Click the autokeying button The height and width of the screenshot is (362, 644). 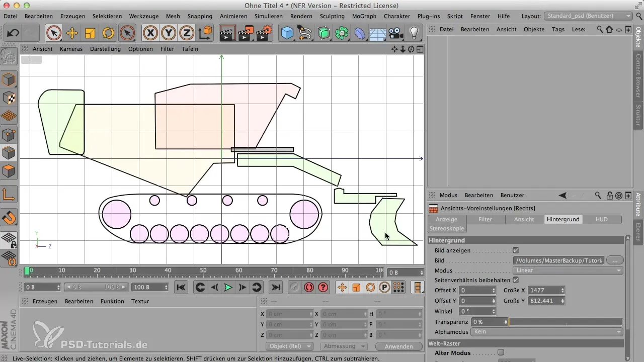pyautogui.click(x=309, y=287)
